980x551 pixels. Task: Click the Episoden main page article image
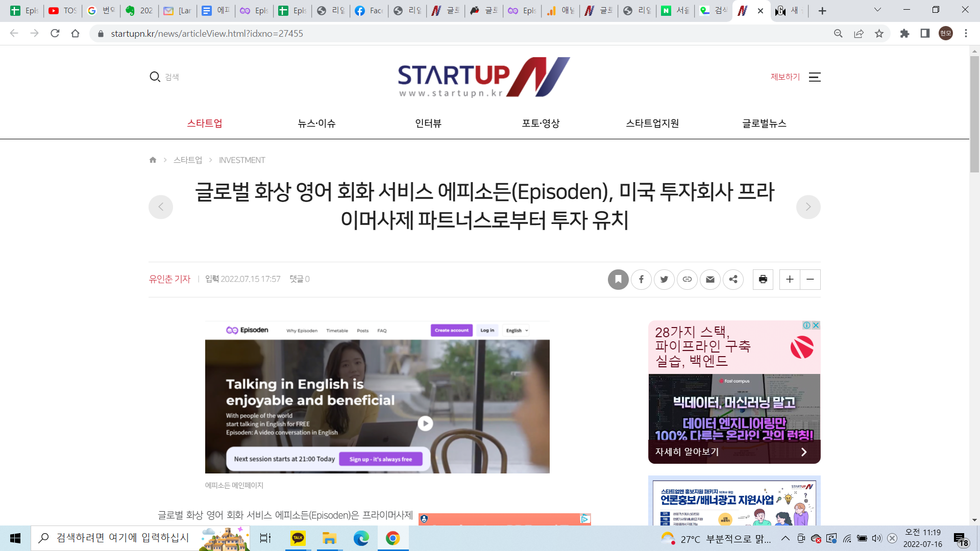tap(377, 397)
